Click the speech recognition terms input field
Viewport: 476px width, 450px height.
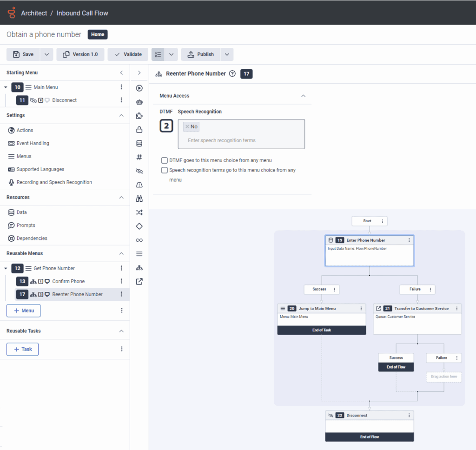click(x=242, y=140)
